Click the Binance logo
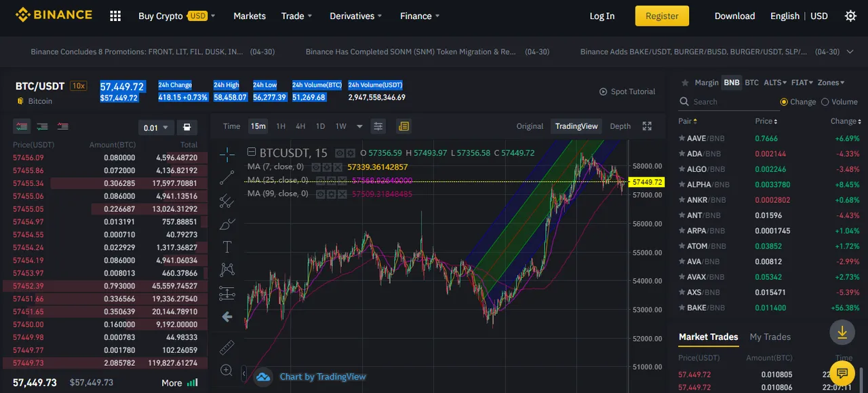868x393 pixels. [54, 15]
